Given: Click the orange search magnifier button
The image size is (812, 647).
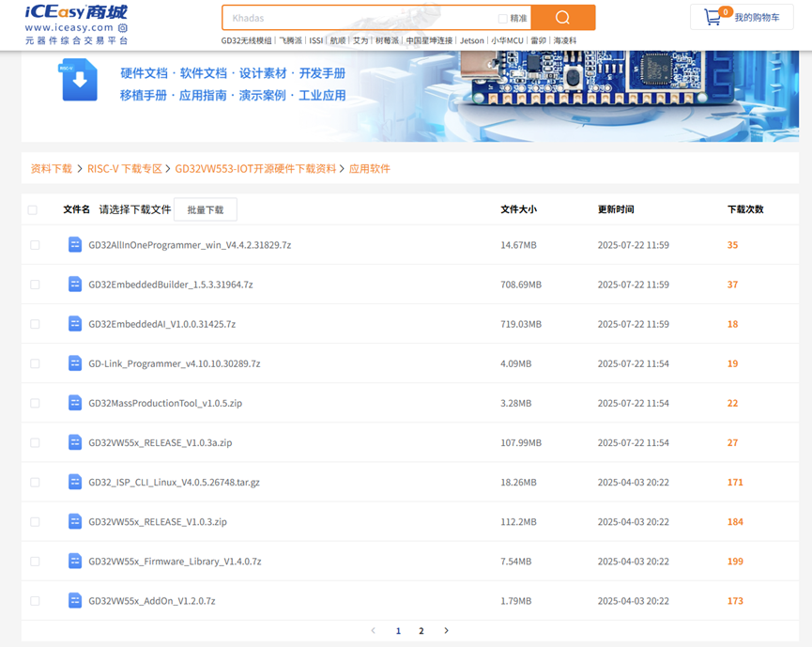Looking at the screenshot, I should coord(562,18).
